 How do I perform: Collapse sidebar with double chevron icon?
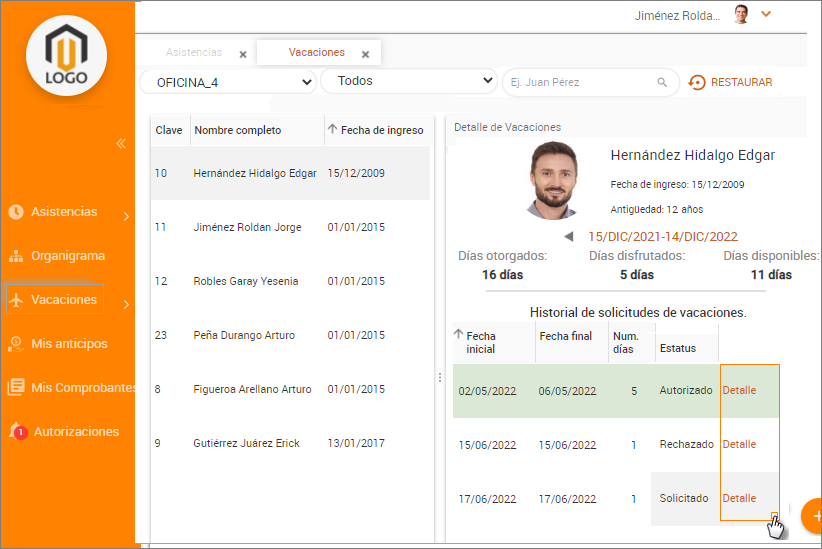(x=121, y=144)
